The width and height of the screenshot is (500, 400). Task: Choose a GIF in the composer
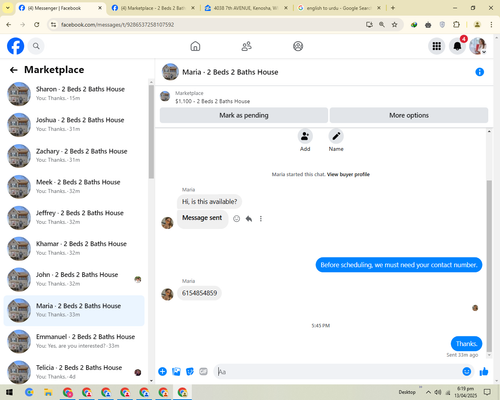[203, 371]
